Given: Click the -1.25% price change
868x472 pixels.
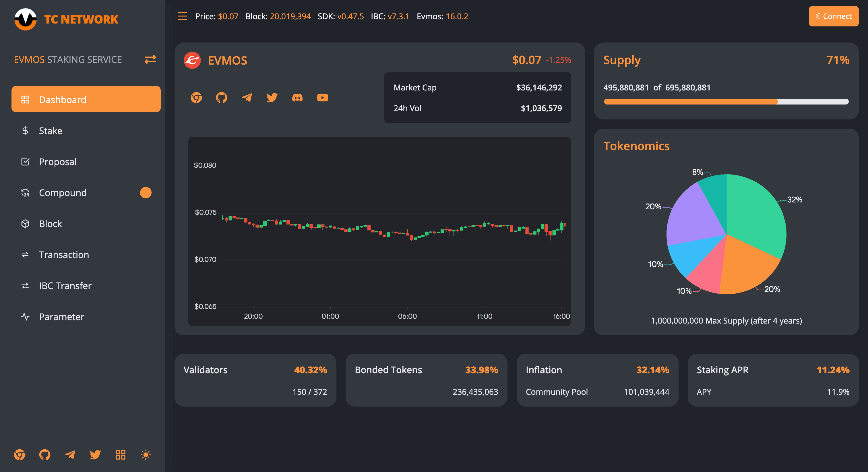Looking at the screenshot, I should coord(558,60).
